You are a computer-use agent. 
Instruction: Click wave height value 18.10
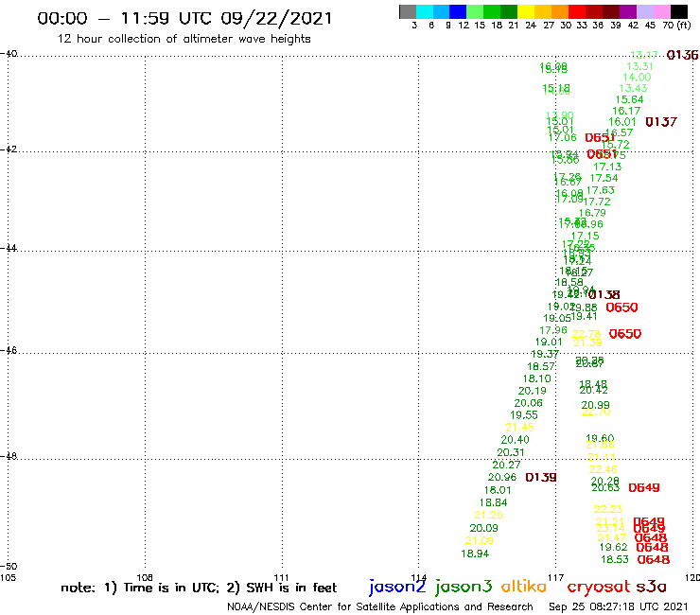[537, 378]
